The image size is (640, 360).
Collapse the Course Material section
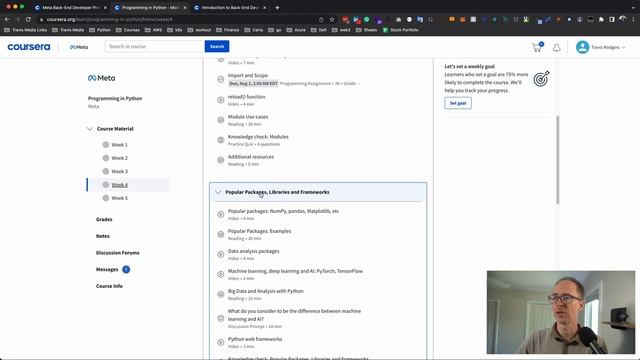pyautogui.click(x=90, y=129)
